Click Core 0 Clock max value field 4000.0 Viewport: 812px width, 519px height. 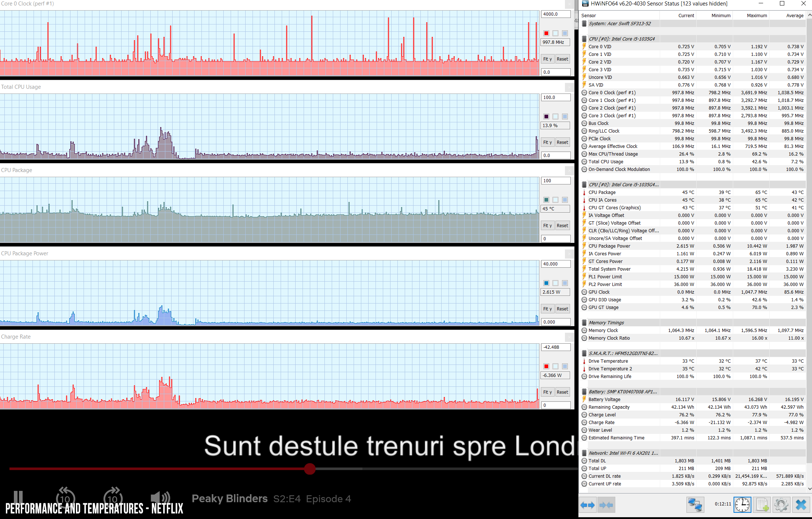click(x=555, y=14)
